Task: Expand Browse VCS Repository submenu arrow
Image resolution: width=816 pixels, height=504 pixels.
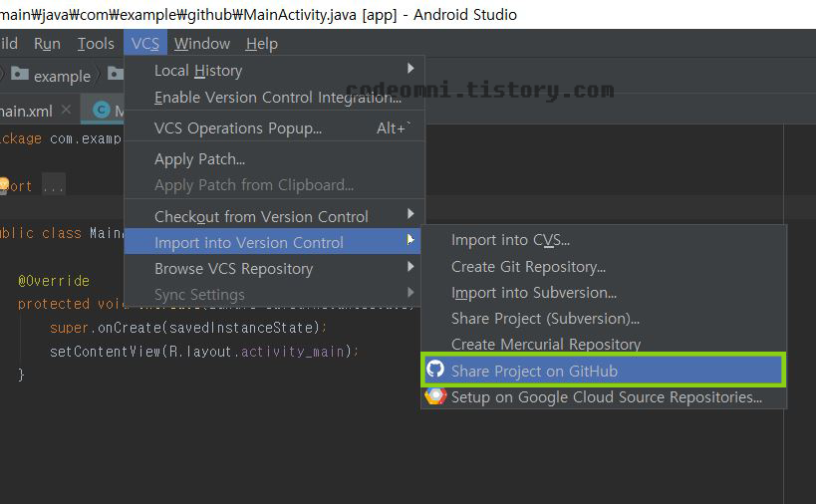Action: coord(410,266)
